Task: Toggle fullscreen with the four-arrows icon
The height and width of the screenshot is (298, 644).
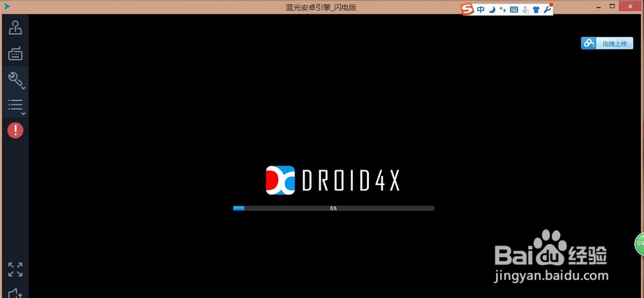Action: [x=15, y=270]
